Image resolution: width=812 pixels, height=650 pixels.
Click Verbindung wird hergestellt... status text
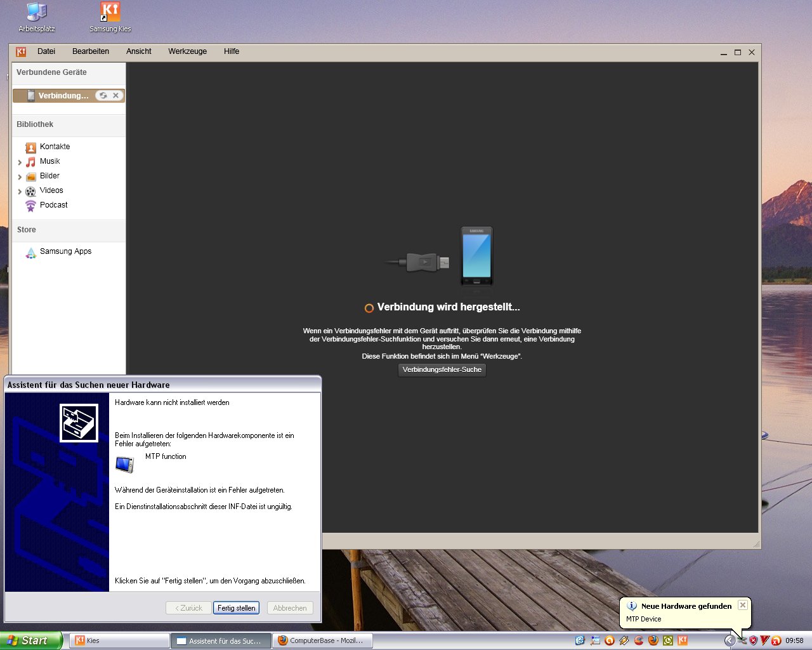(x=449, y=307)
